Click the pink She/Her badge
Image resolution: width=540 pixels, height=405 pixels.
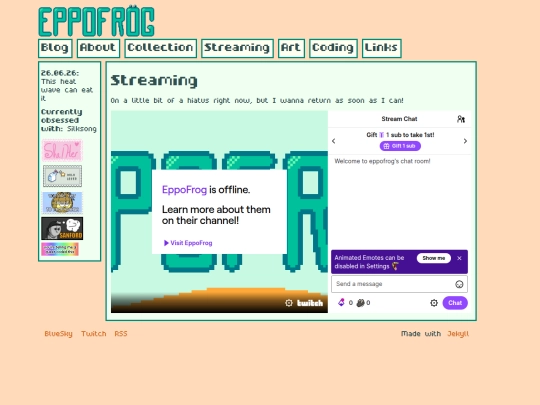pyautogui.click(x=62, y=150)
